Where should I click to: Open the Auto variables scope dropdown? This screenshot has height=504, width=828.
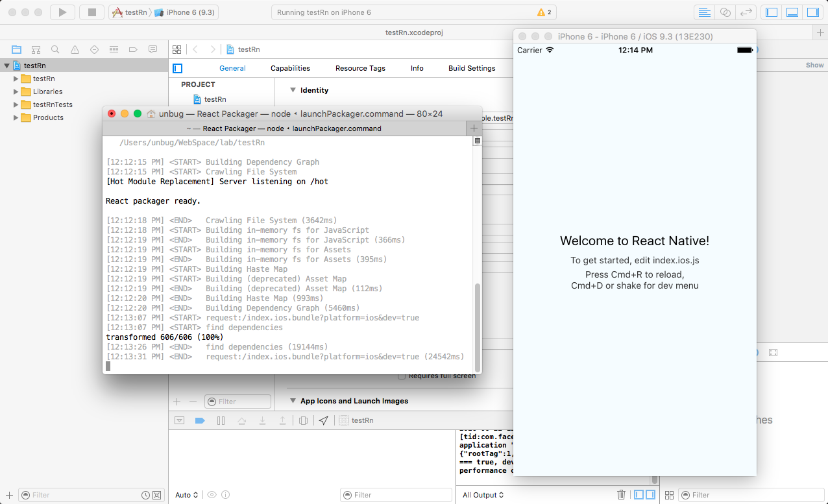[x=186, y=495]
